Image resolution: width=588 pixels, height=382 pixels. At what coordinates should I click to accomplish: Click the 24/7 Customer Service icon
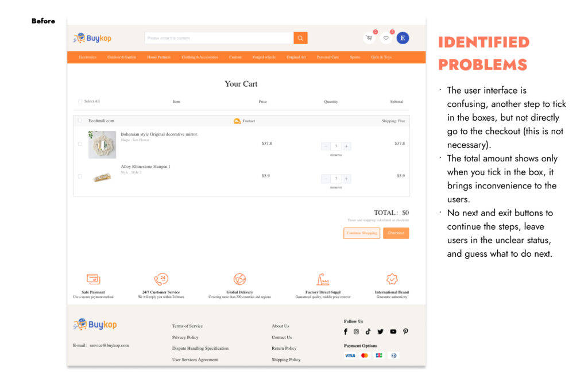pyautogui.click(x=161, y=279)
